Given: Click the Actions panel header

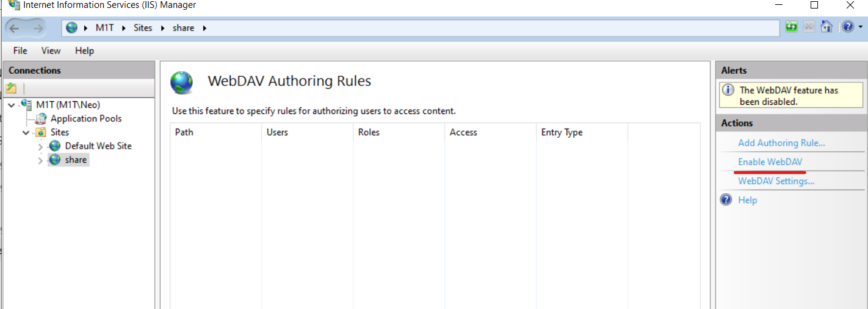Looking at the screenshot, I should coord(792,123).
